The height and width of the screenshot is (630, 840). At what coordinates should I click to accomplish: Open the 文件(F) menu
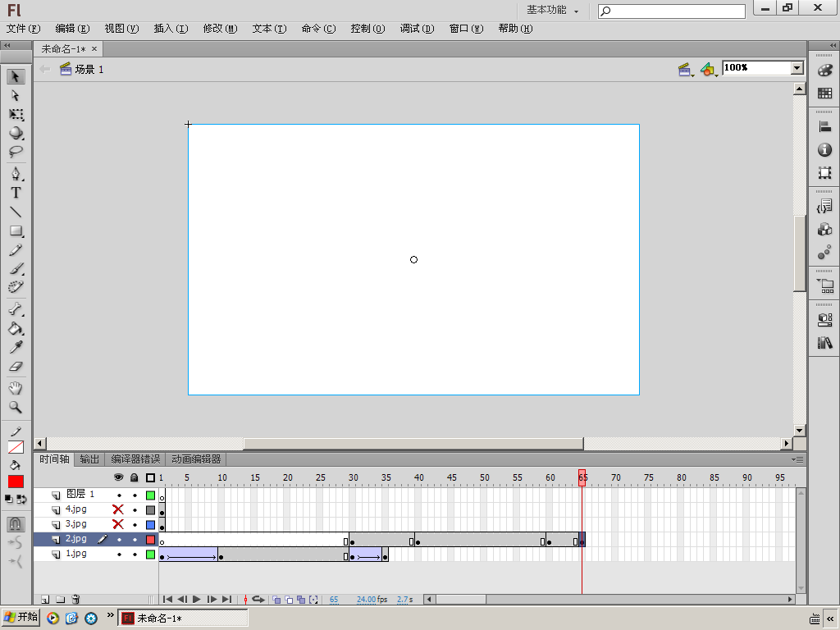[x=23, y=29]
